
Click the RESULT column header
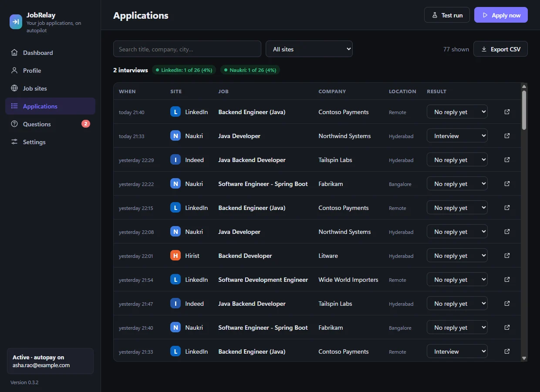coord(436,91)
